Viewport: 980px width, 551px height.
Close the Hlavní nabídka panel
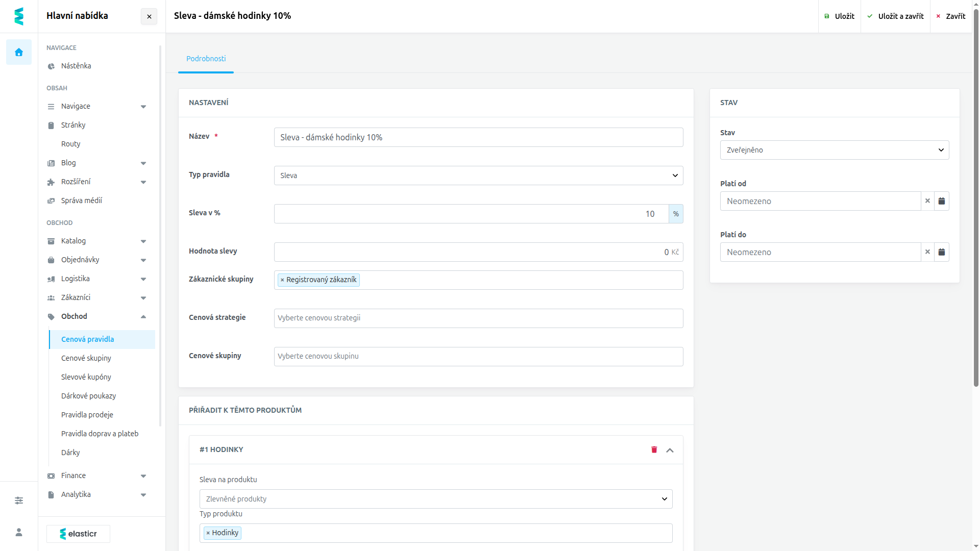point(149,16)
